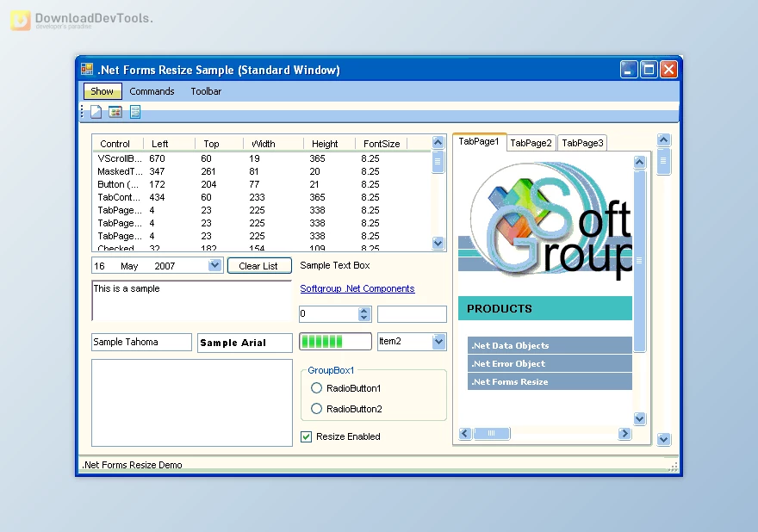Click tab page horizontal scroll left arrow
Screen dimensions: 758x532
point(465,433)
